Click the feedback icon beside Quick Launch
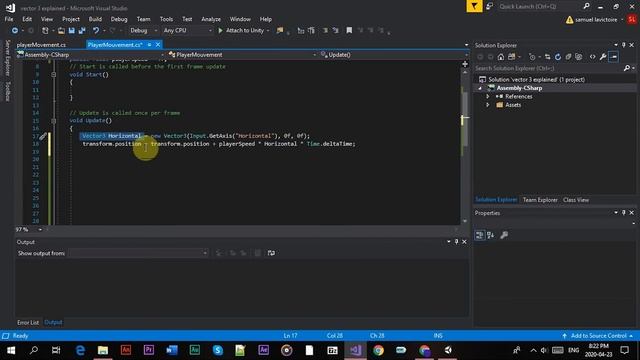This screenshot has width=640, height=360. pos(489,6)
